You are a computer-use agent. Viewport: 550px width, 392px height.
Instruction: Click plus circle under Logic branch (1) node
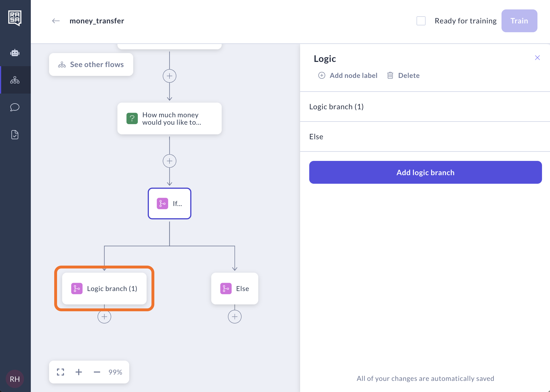pyautogui.click(x=104, y=317)
